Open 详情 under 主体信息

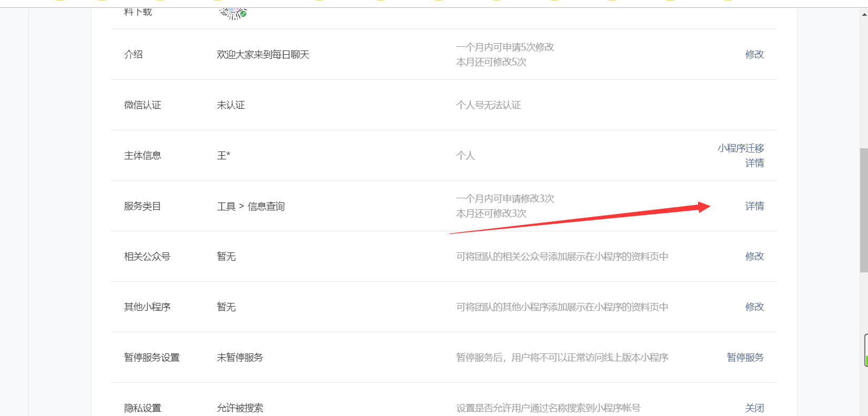(754, 163)
